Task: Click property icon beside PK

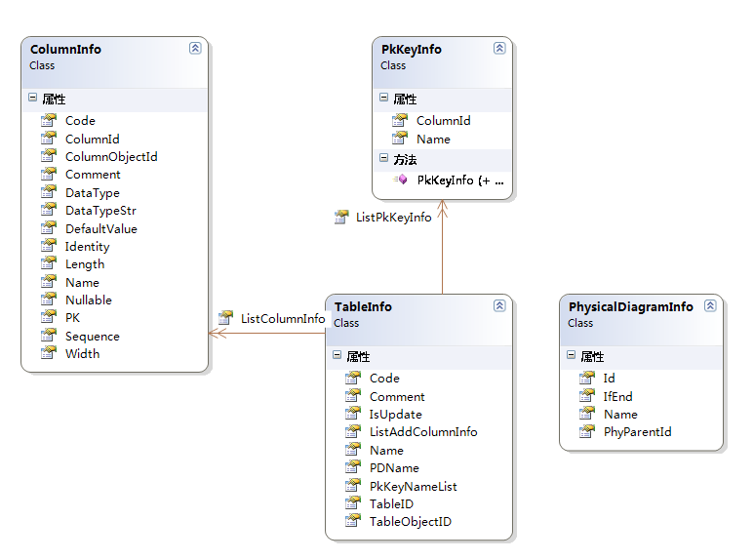Action: 49,317
